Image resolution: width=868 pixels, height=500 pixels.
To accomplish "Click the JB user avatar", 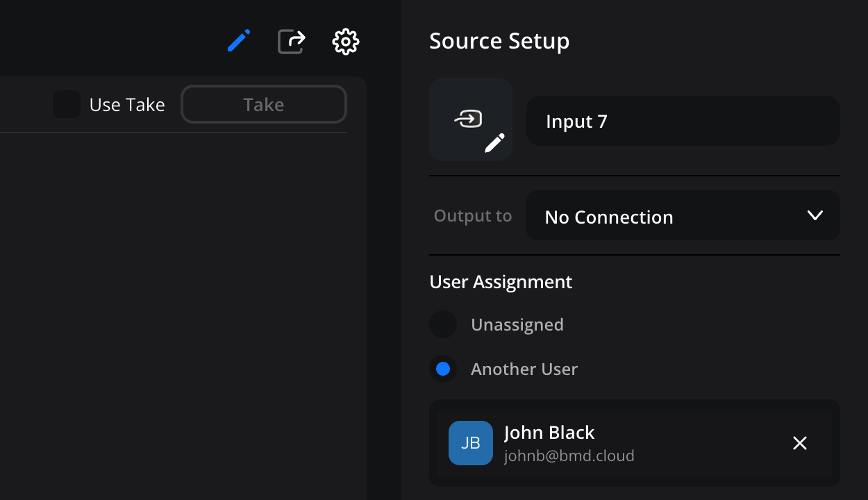I will (471, 443).
